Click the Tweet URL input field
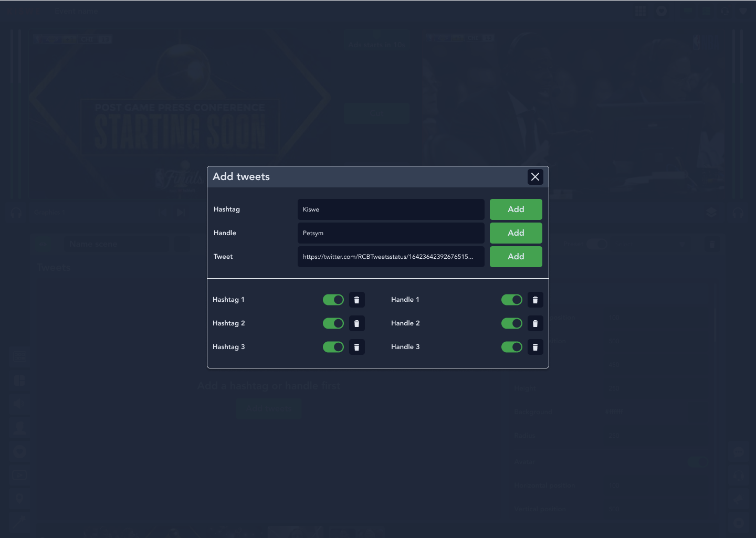 tap(391, 257)
